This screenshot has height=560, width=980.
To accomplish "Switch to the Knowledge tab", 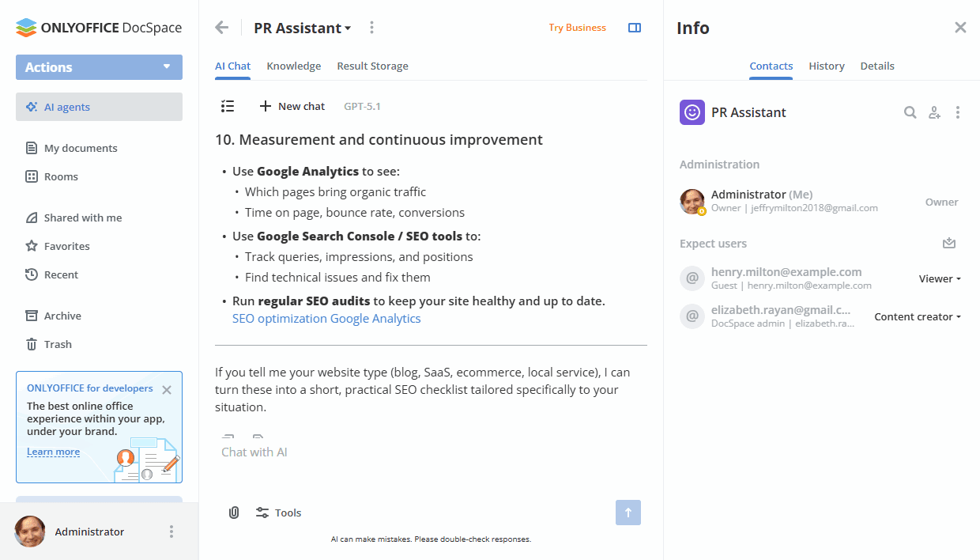I will pos(293,66).
